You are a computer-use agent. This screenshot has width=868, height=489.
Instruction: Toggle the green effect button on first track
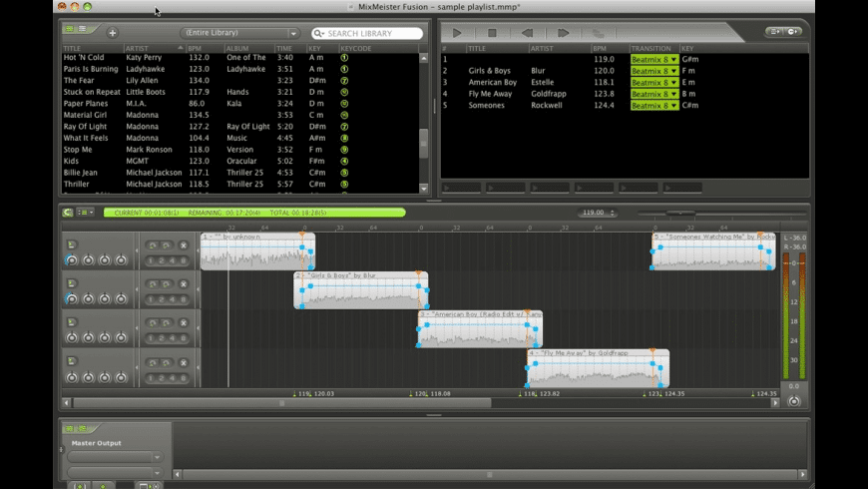click(72, 244)
